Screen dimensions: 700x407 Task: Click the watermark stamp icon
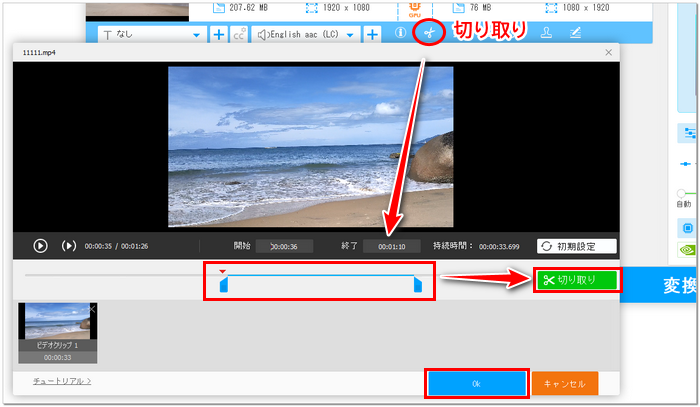[x=546, y=33]
